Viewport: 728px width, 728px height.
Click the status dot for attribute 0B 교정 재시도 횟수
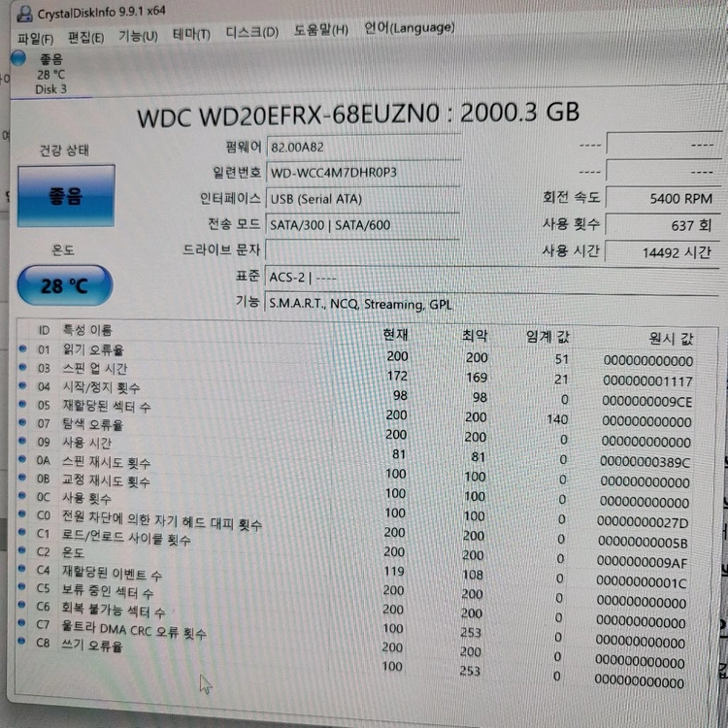21,478
